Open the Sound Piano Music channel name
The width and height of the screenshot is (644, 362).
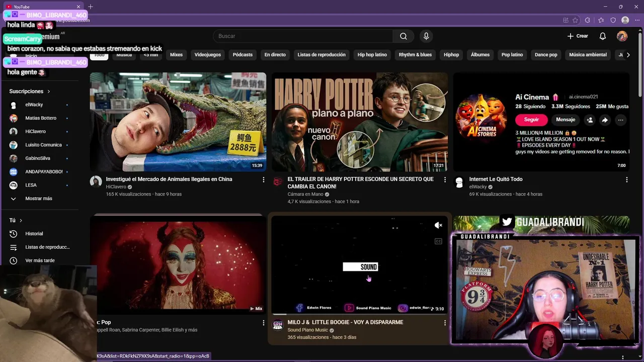coord(307,330)
